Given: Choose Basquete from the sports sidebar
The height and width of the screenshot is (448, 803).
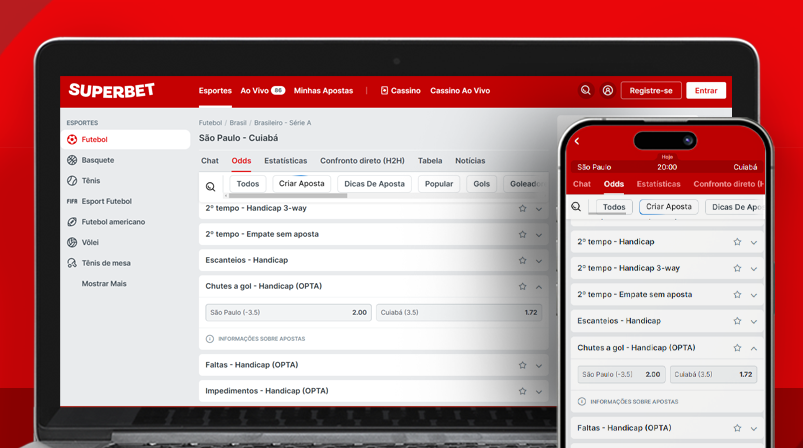Looking at the screenshot, I should (97, 160).
